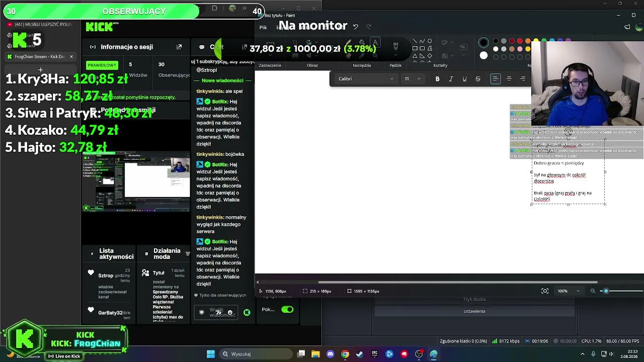644x362 pixels.
Task: Click the zoom out magnifier in Paint
Action: [x=593, y=291]
